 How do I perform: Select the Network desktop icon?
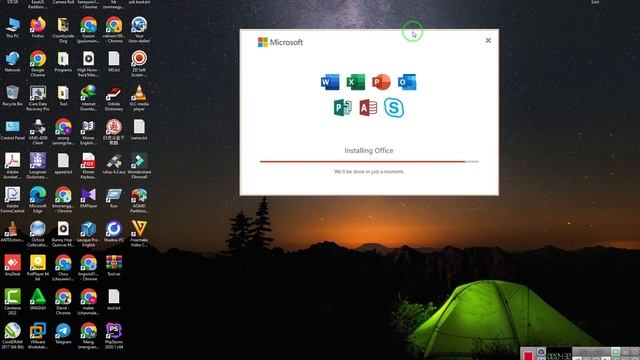[13, 62]
